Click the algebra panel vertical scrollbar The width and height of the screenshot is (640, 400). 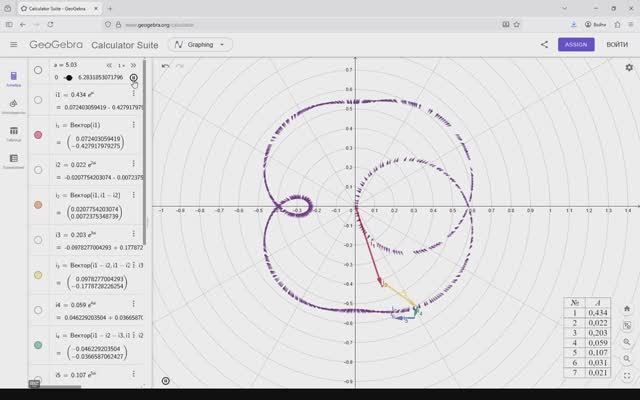pyautogui.click(x=144, y=152)
